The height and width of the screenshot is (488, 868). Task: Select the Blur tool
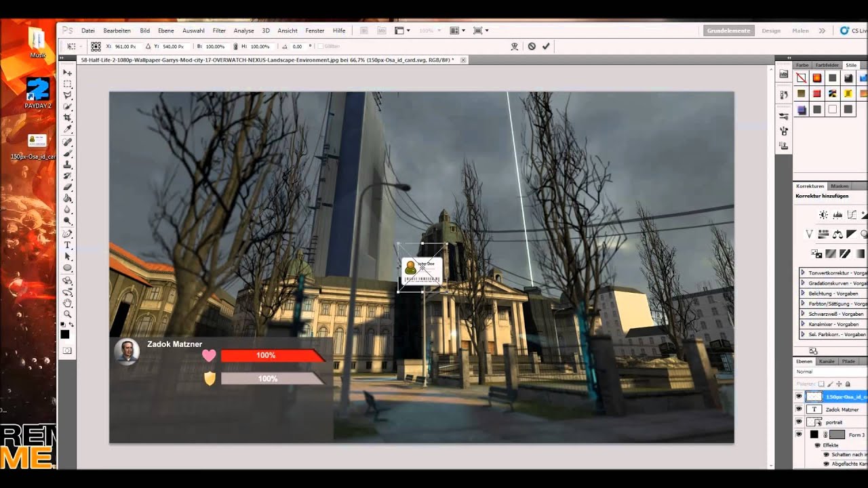pyautogui.click(x=67, y=209)
